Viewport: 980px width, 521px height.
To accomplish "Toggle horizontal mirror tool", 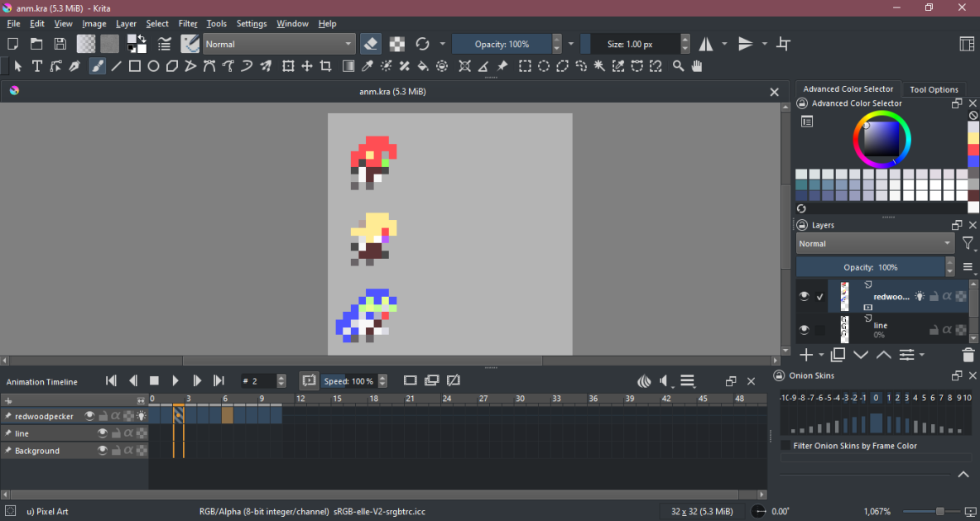I will point(706,44).
